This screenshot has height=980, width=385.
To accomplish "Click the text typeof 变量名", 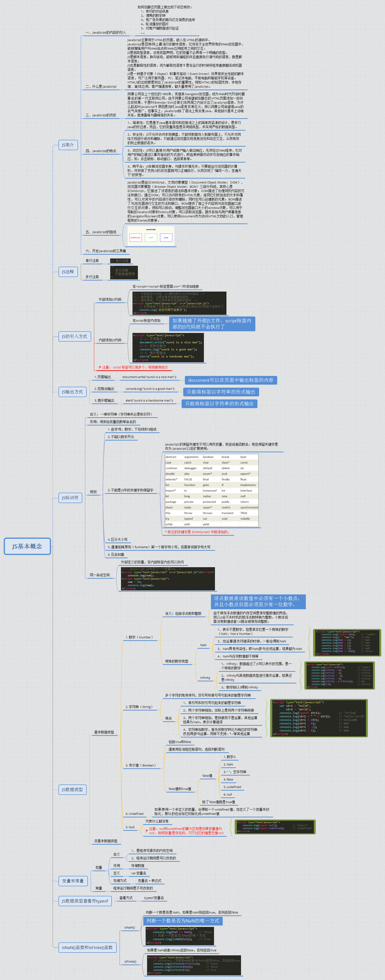I will 154,898.
